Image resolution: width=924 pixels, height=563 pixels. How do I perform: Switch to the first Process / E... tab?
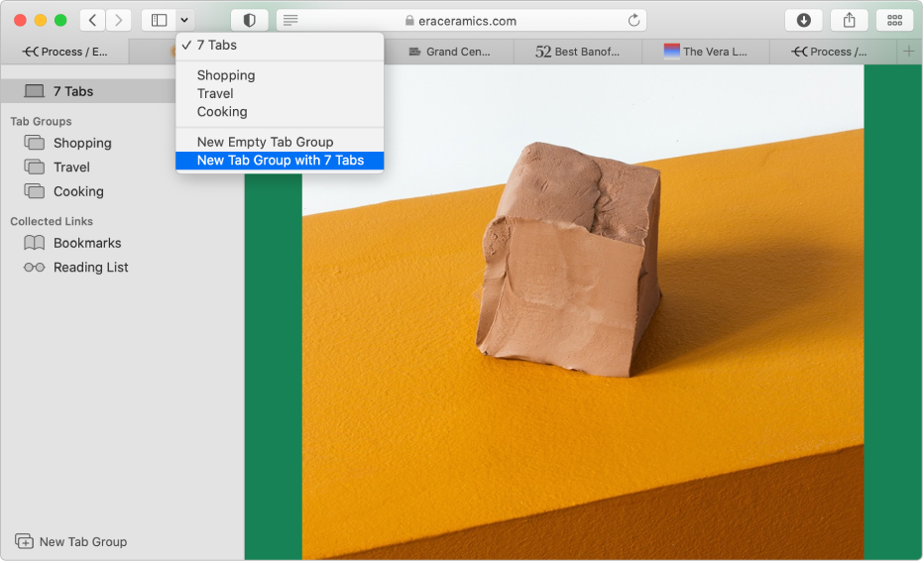pyautogui.click(x=64, y=52)
